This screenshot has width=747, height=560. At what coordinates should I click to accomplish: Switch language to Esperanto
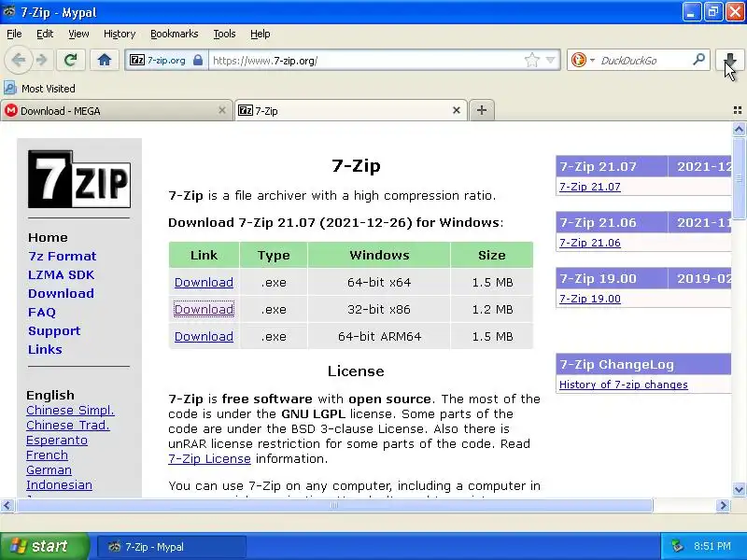(57, 441)
